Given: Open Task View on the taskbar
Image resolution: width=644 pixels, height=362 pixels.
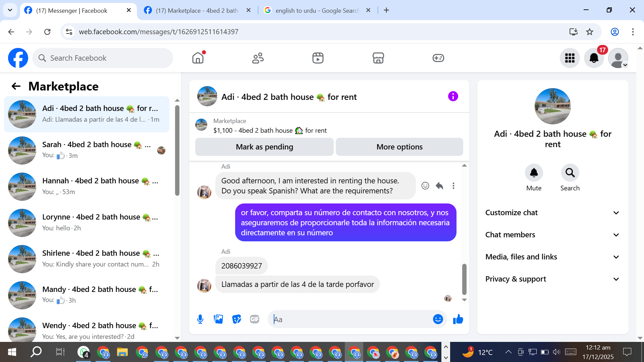Looking at the screenshot, I should 60,352.
